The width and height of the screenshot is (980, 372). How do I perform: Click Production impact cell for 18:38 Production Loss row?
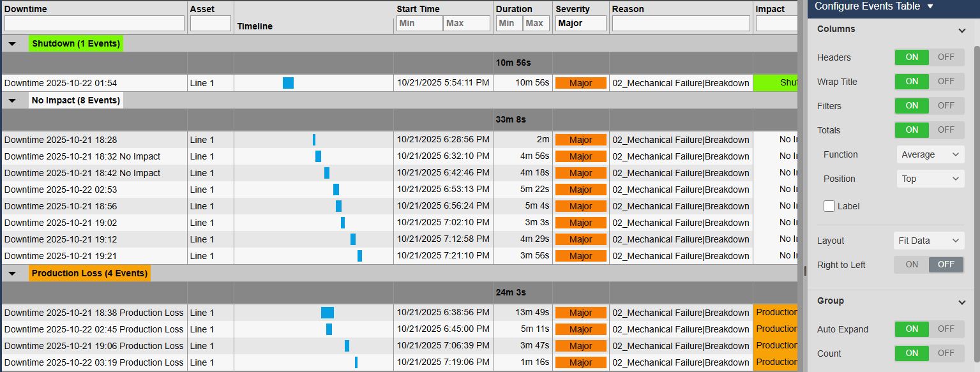pyautogui.click(x=776, y=313)
